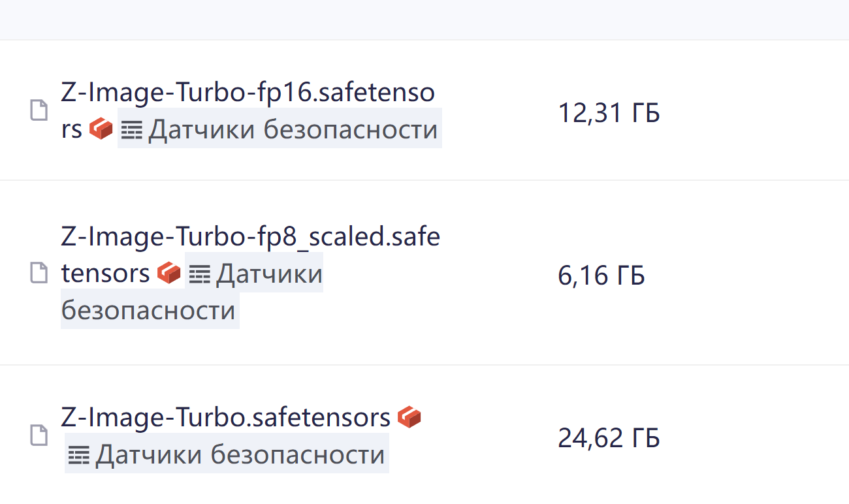Screen dimensions: 849x504
Task: Click the 24,62 ГБ file size
Action: 609,437
